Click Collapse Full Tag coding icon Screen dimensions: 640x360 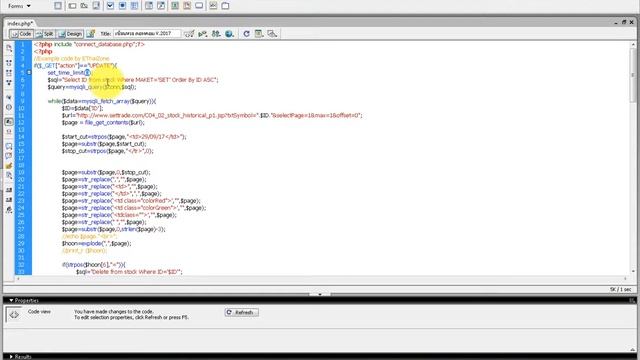point(9,63)
